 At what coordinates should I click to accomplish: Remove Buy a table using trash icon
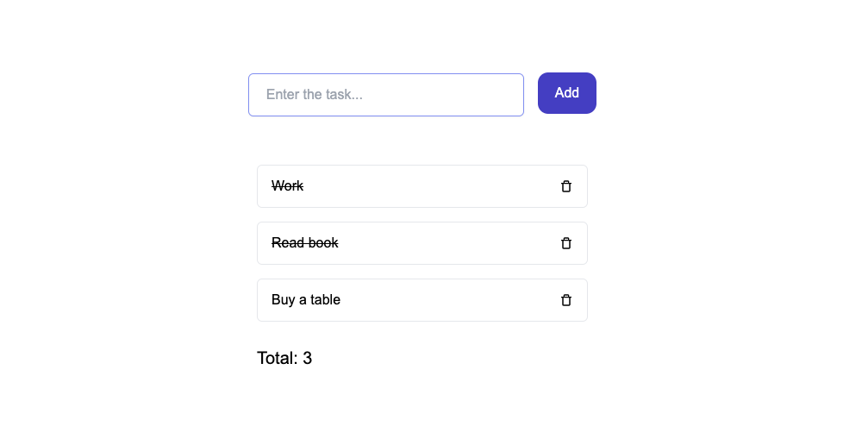pyautogui.click(x=565, y=300)
